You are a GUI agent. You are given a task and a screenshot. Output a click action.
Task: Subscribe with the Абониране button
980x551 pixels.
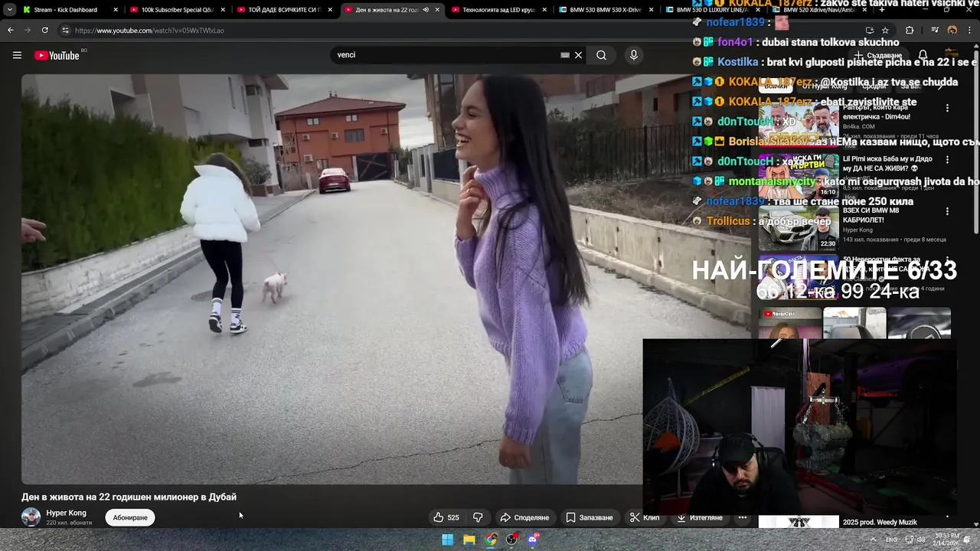pyautogui.click(x=130, y=517)
